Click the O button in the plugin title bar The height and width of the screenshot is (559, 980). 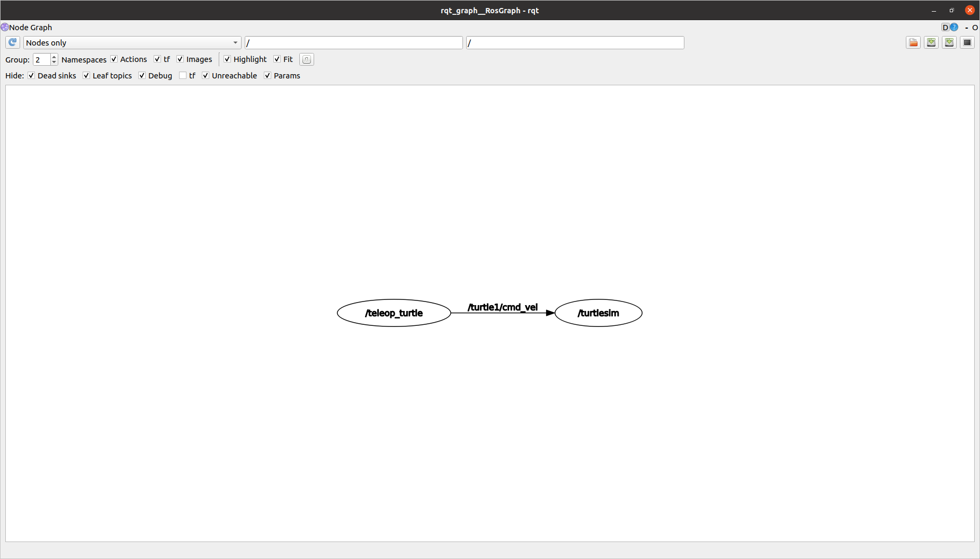click(x=975, y=28)
